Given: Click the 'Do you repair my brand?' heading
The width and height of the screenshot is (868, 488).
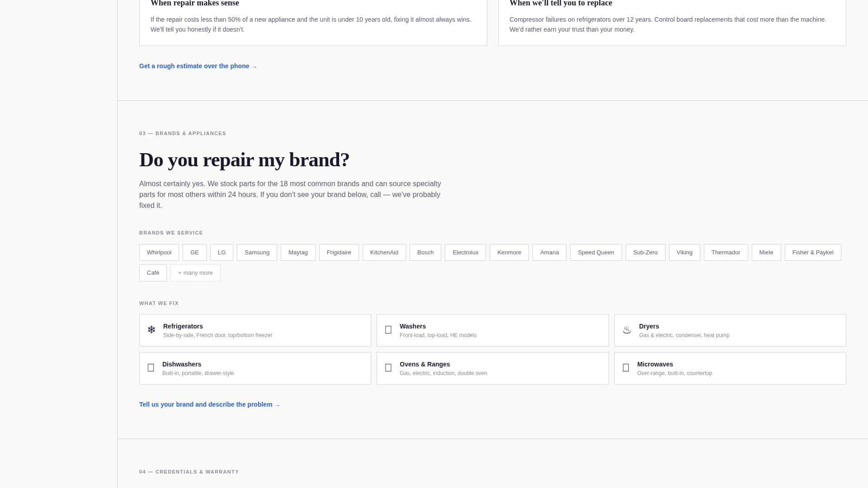Looking at the screenshot, I should pyautogui.click(x=244, y=160).
